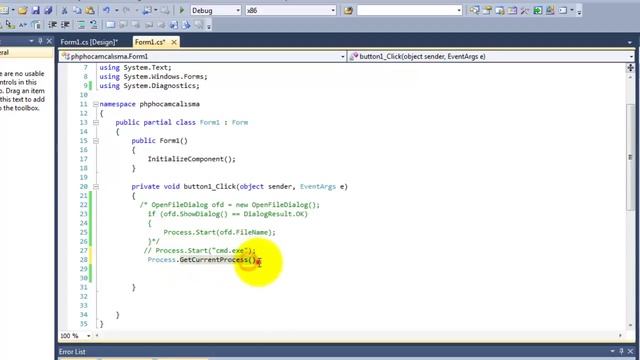Click the Copy toolbar icon
Screen dimensions: 640x360
pos(77,10)
